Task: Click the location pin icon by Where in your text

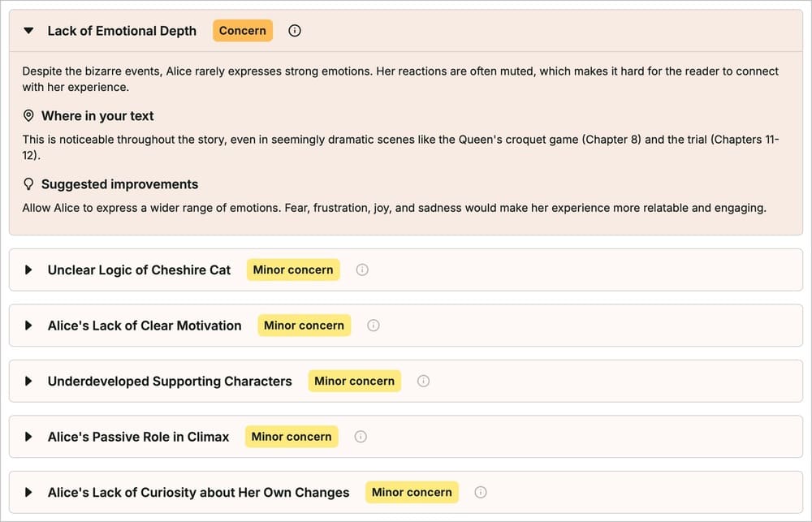Action: pos(28,115)
